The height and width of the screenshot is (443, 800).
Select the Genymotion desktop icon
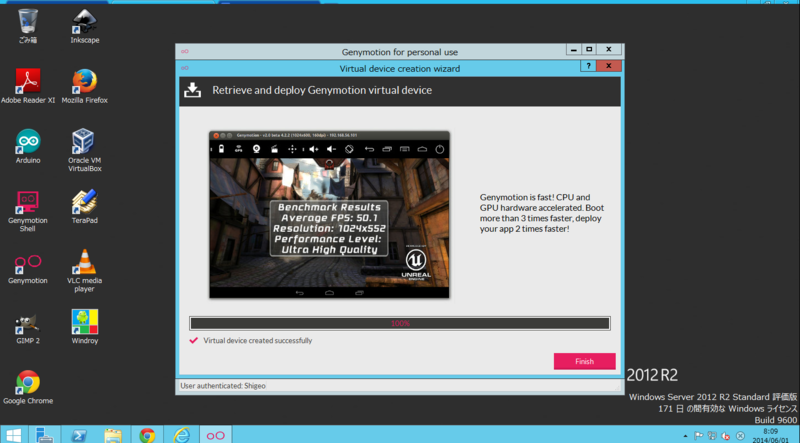28,267
